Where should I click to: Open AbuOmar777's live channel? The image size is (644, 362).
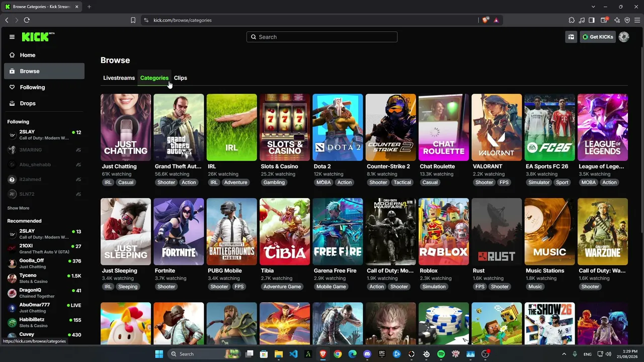coord(44,308)
